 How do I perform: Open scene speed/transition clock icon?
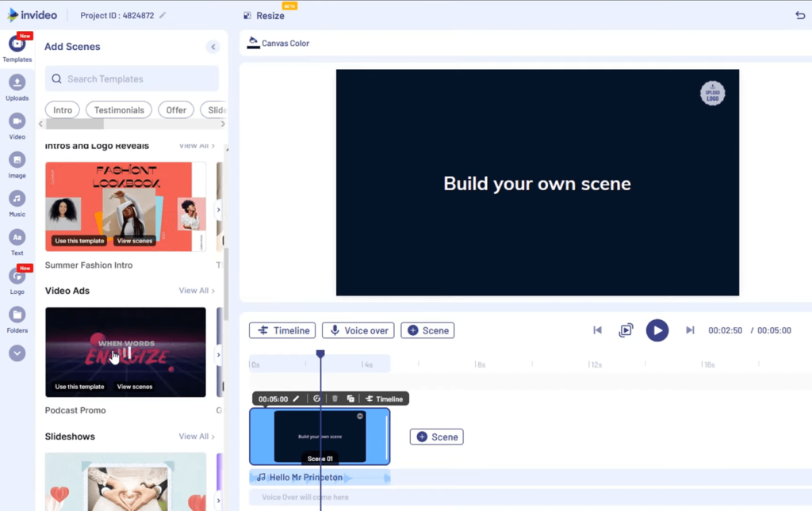coord(316,399)
